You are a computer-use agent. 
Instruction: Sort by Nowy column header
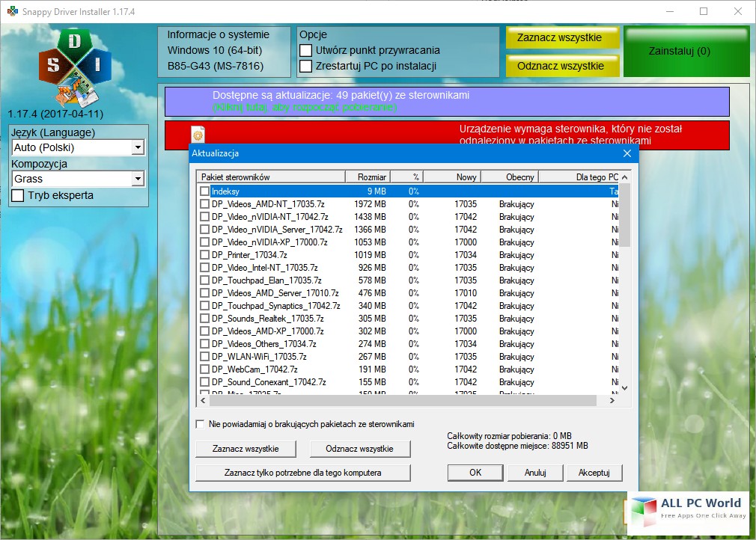452,177
